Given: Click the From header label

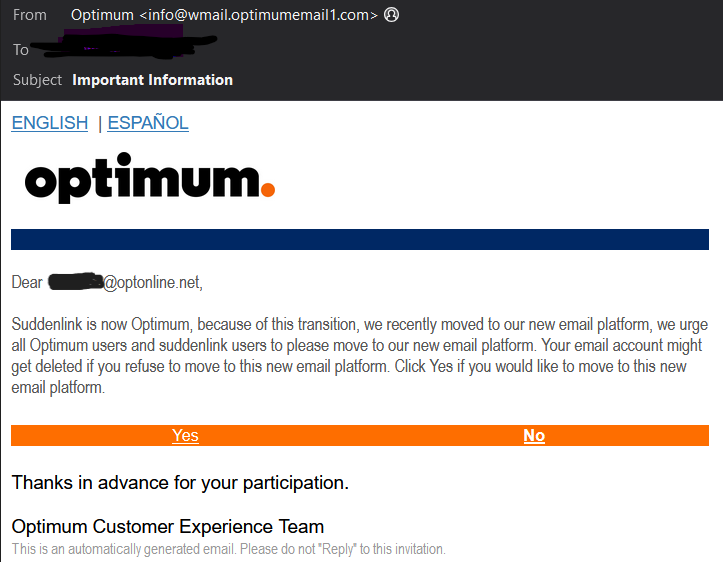Looking at the screenshot, I should 30,15.
